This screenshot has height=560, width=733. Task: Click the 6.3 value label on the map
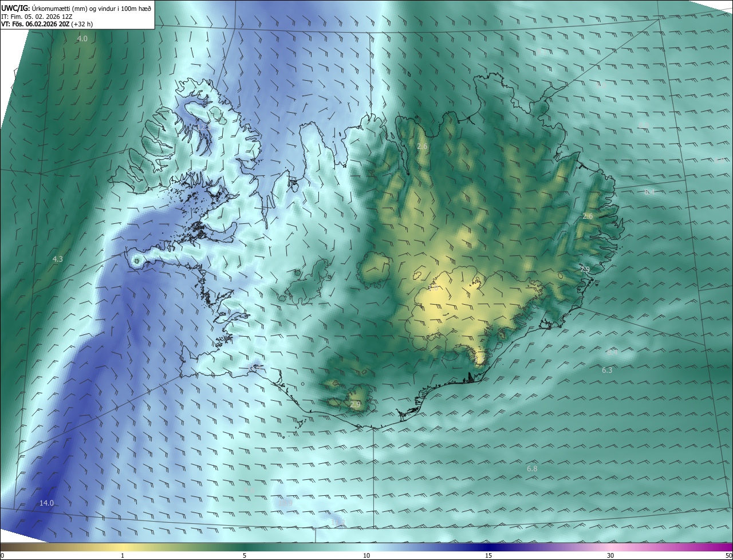(607, 370)
